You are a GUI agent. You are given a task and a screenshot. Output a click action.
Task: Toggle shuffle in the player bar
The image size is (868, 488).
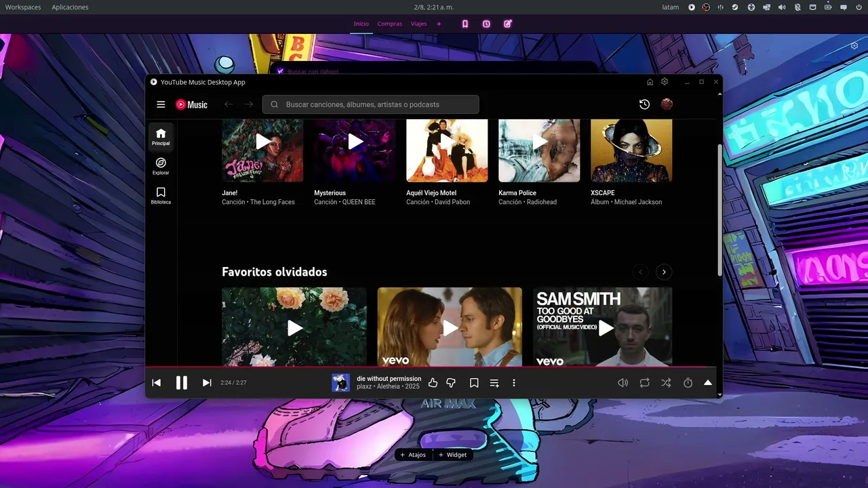coord(666,383)
